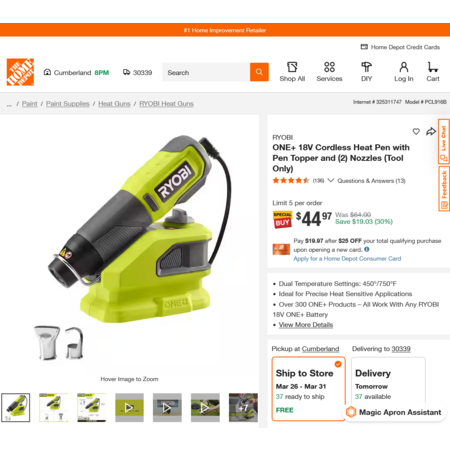Expand the breadcrumb ellipsis
This screenshot has width=450, height=450.
point(9,104)
